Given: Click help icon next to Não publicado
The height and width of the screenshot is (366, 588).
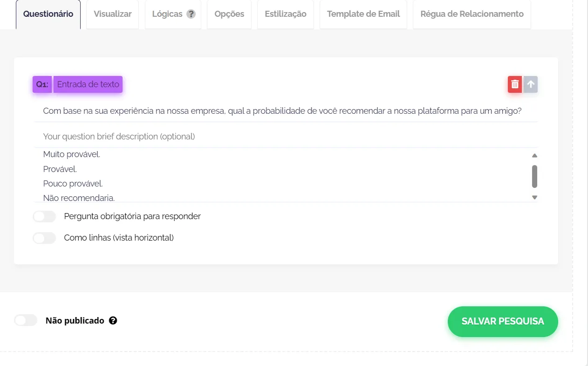Looking at the screenshot, I should pyautogui.click(x=113, y=321).
